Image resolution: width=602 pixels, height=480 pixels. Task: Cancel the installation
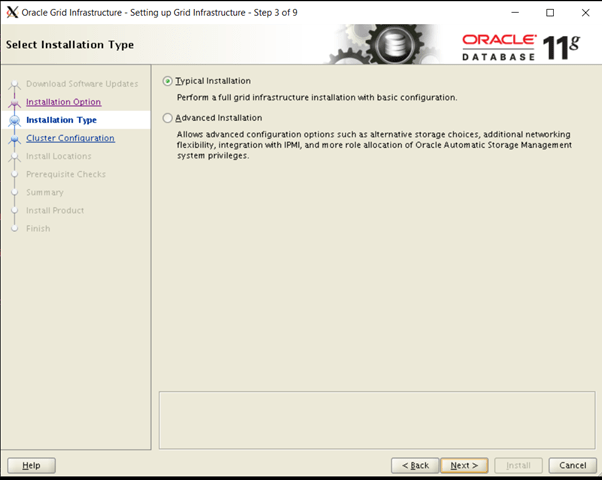(x=572, y=465)
